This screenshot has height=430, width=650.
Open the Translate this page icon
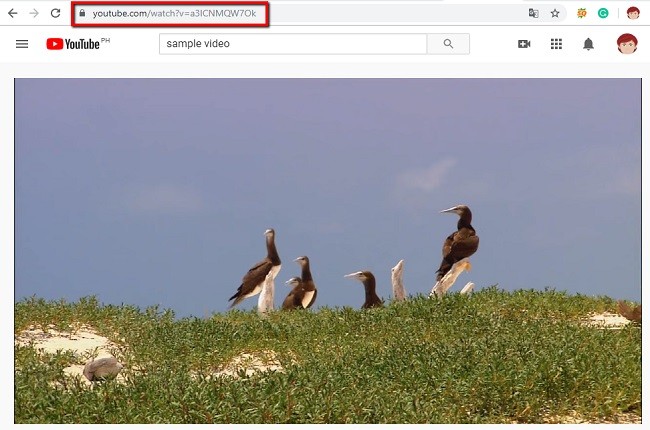tap(533, 14)
